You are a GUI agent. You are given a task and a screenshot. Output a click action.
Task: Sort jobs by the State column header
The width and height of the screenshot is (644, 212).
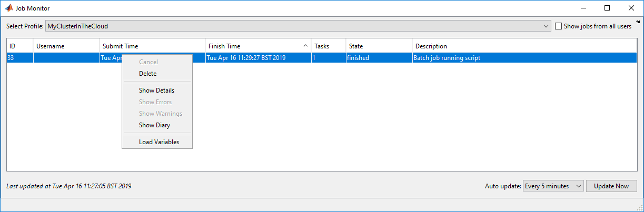click(379, 46)
